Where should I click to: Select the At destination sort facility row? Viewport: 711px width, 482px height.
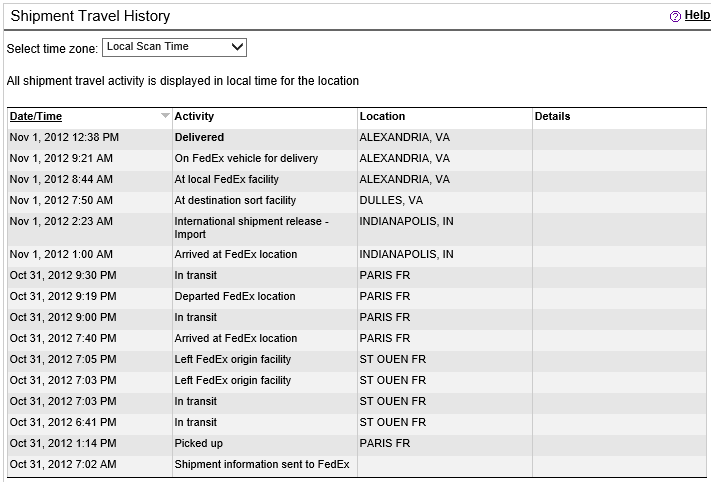(x=357, y=200)
